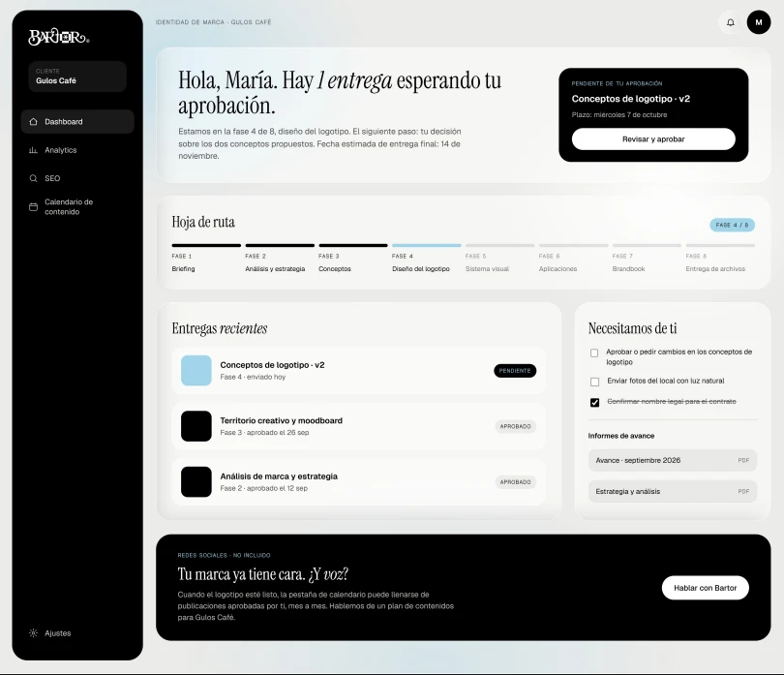Click 'Conceptos de logotipo · v2' in recent deliveries
Screen dimensions: 784x675
point(272,365)
